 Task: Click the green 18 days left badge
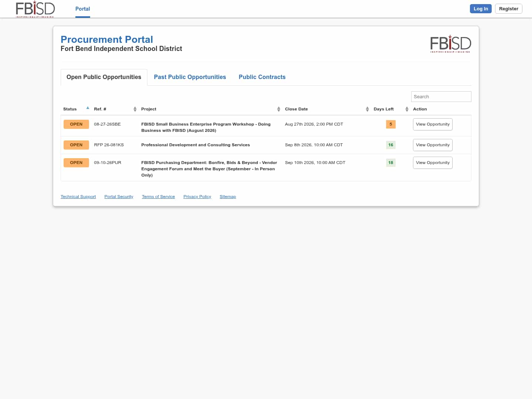tap(391, 163)
